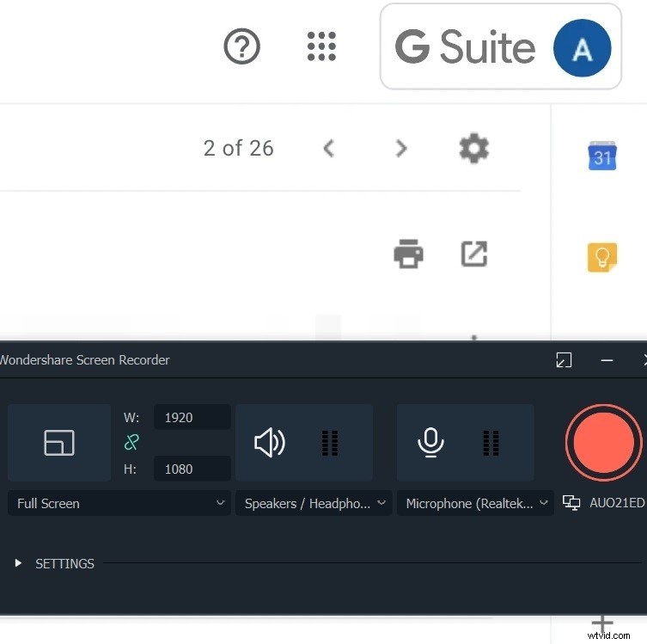
Task: Mute the microphone icon
Action: click(430, 443)
